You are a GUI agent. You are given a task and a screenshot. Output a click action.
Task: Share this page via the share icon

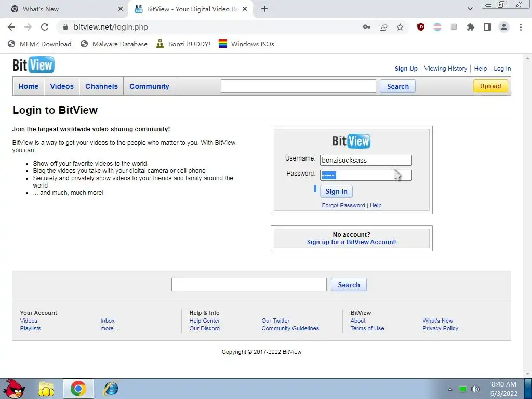[383, 27]
